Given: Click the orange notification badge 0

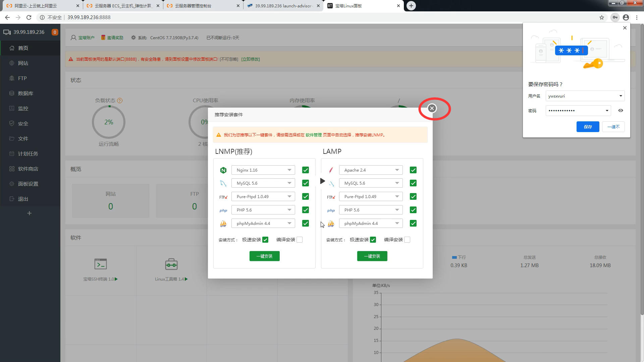Looking at the screenshot, I should click(x=55, y=32).
